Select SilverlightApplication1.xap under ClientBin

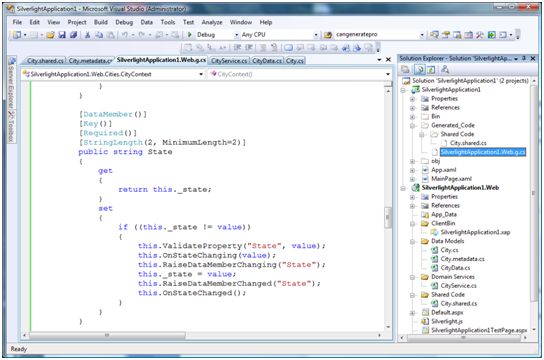click(475, 232)
